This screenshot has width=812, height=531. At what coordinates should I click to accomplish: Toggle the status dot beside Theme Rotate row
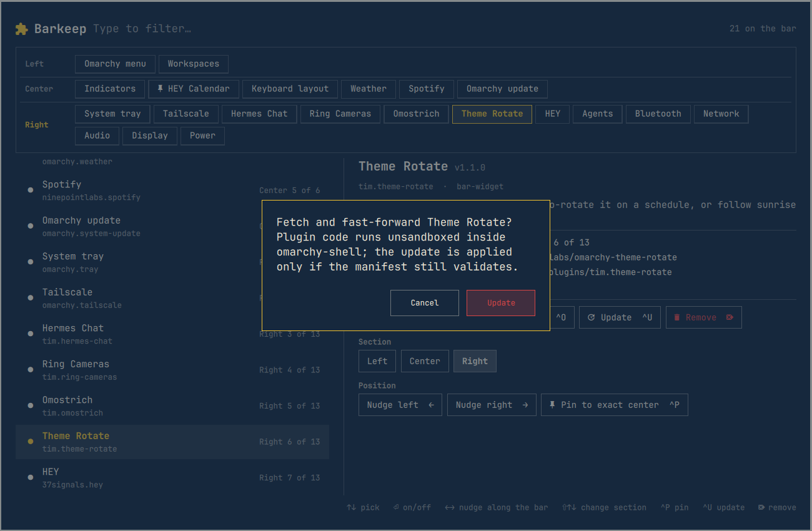[x=31, y=442]
